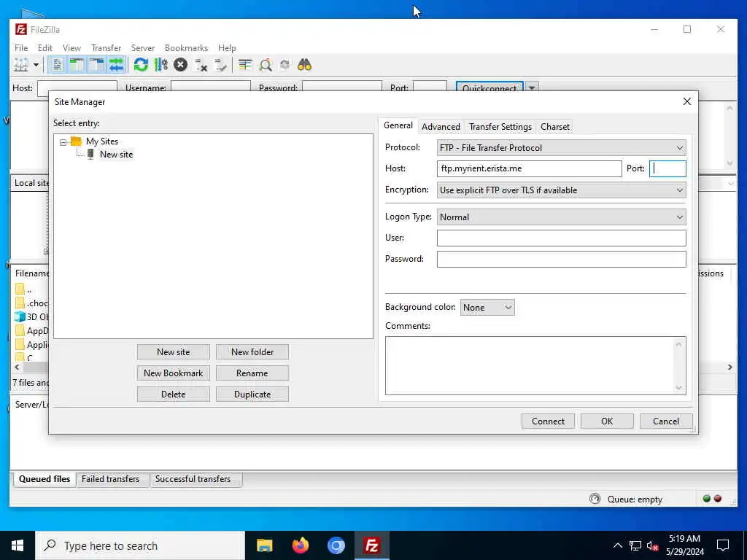Screen dimensions: 747x560
Task: Click the FileZilla taskbar icon
Action: (x=371, y=545)
